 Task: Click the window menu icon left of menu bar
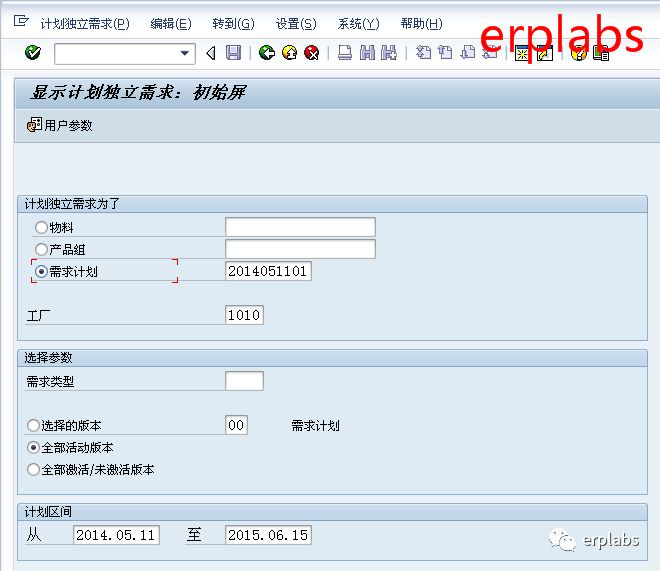point(21,20)
